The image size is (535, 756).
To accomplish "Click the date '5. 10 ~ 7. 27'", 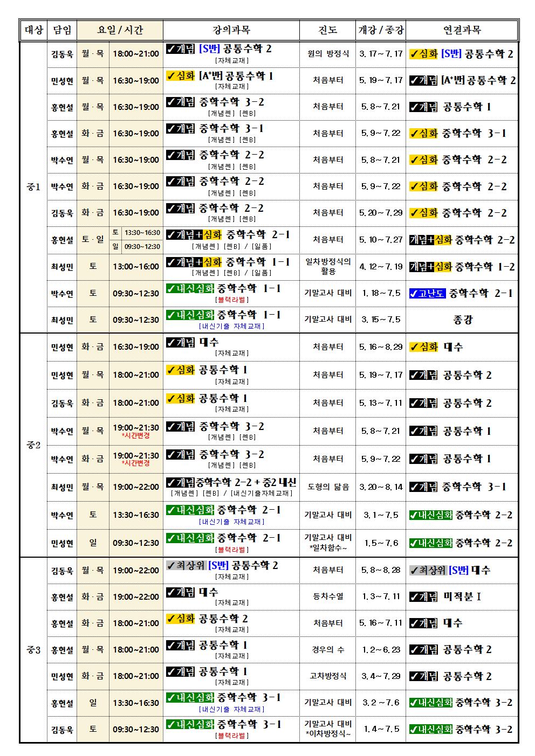I will point(381,240).
